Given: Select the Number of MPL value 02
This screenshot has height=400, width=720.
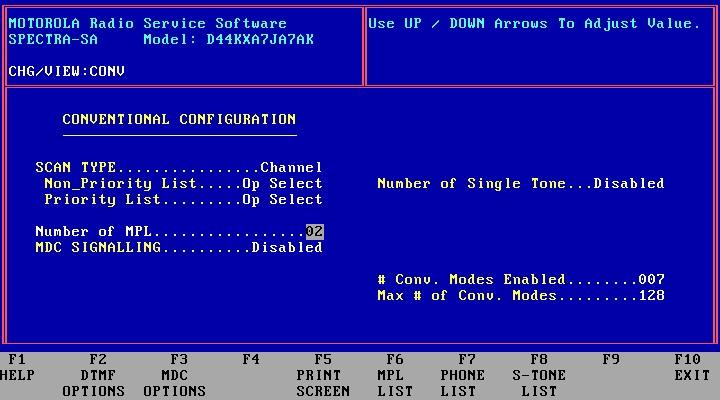Looking at the screenshot, I should pyautogui.click(x=315, y=231).
